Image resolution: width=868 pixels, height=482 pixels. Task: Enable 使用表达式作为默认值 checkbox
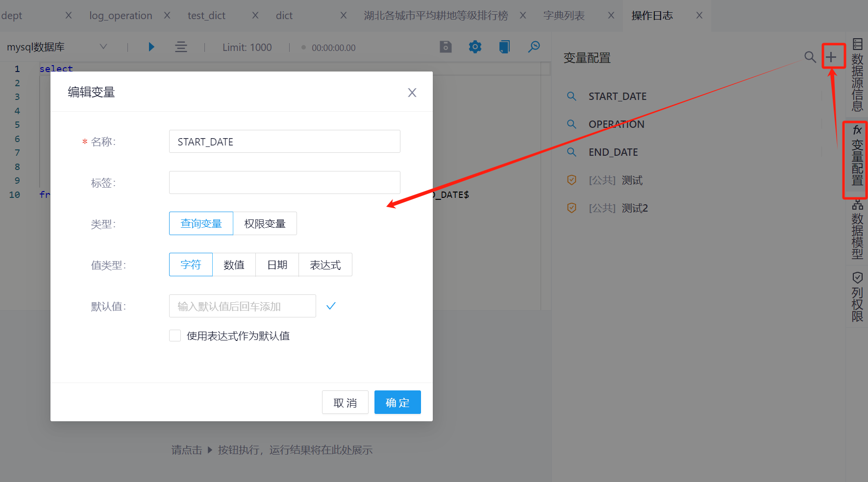(x=175, y=336)
